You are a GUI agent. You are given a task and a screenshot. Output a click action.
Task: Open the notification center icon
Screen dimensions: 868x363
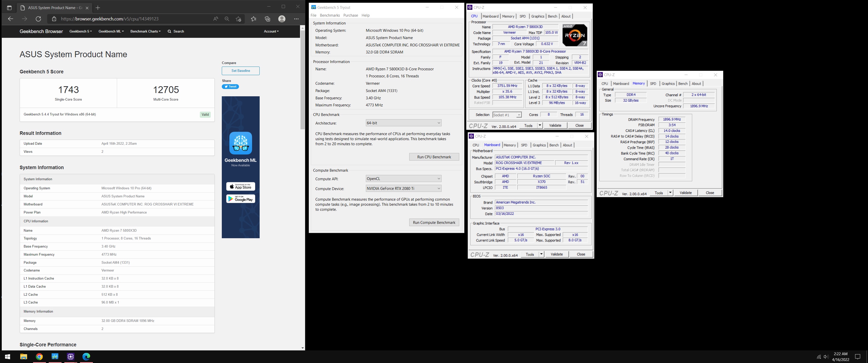pos(858,357)
